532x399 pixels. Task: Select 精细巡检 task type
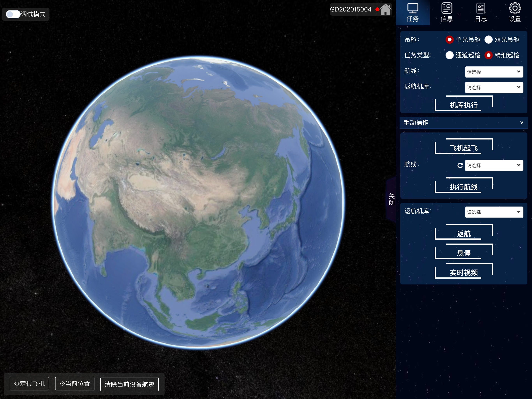point(488,55)
